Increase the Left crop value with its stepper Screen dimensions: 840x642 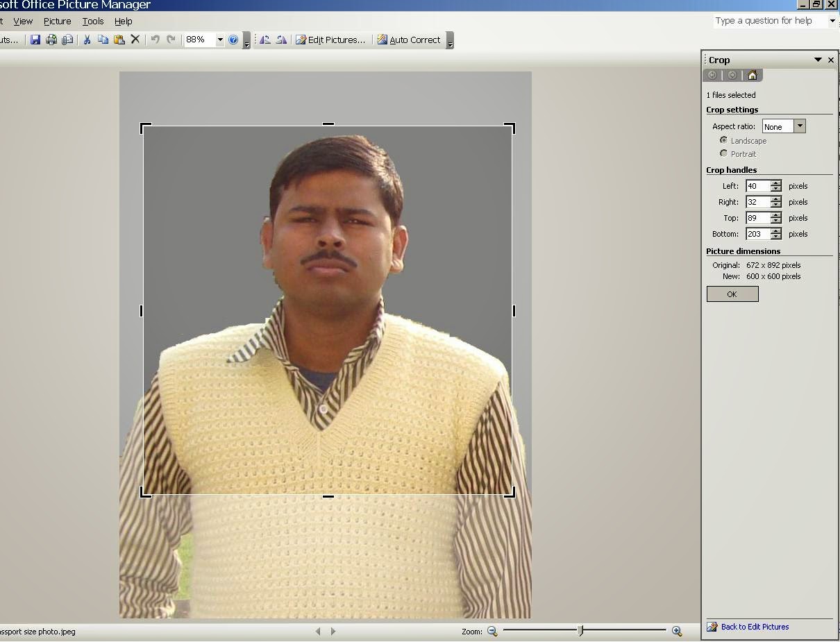775,183
